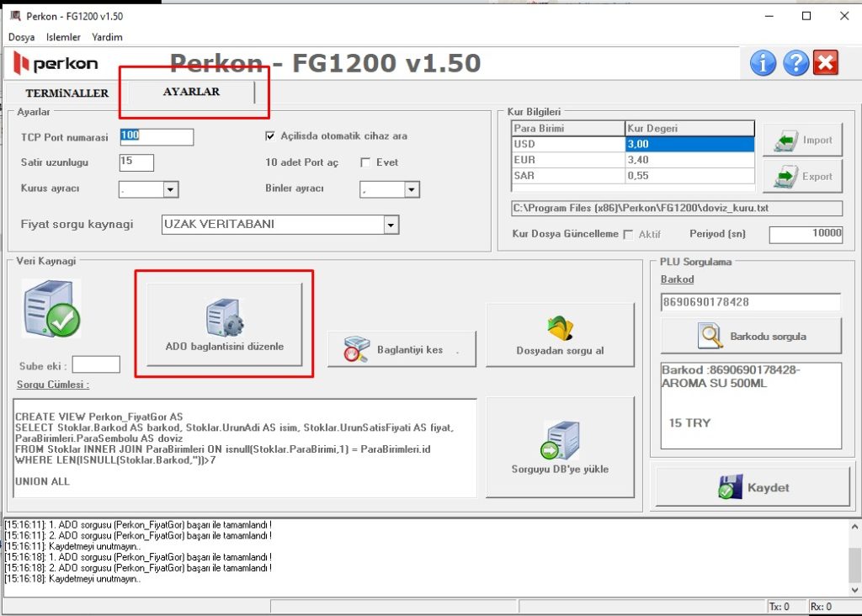The height and width of the screenshot is (616, 862).
Task: Click Barkodu sorgula button
Action: 751,336
